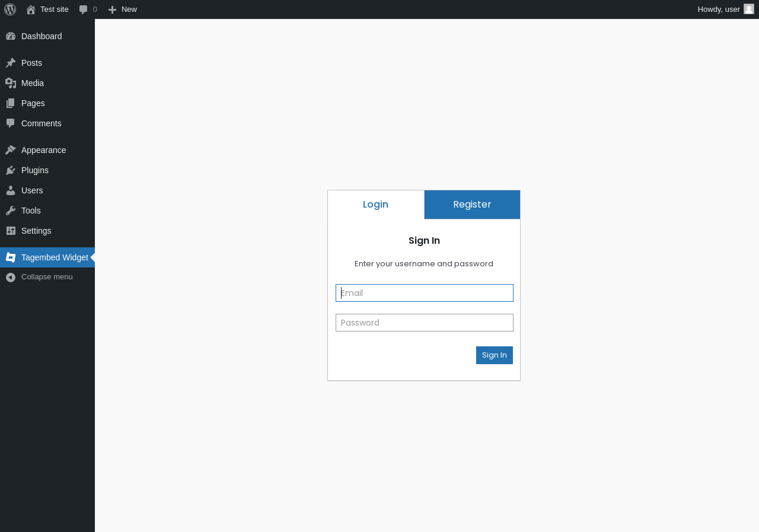Click the WordPress logo icon

point(10,9)
